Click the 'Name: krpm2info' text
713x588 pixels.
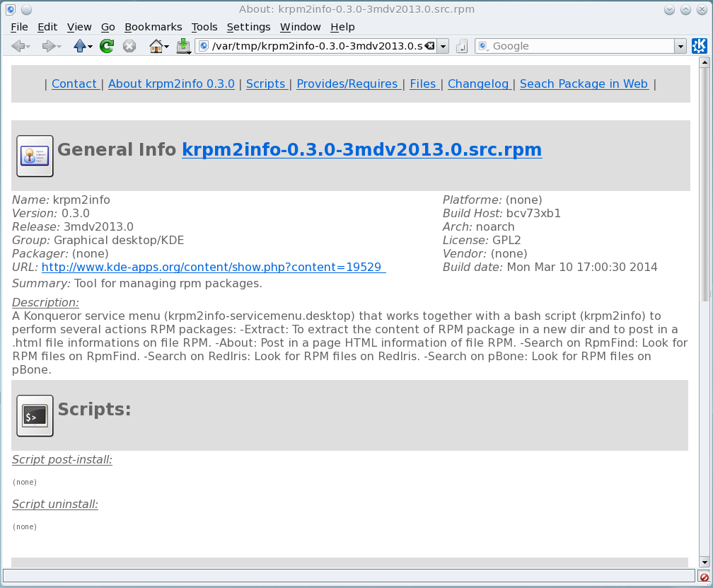point(61,200)
